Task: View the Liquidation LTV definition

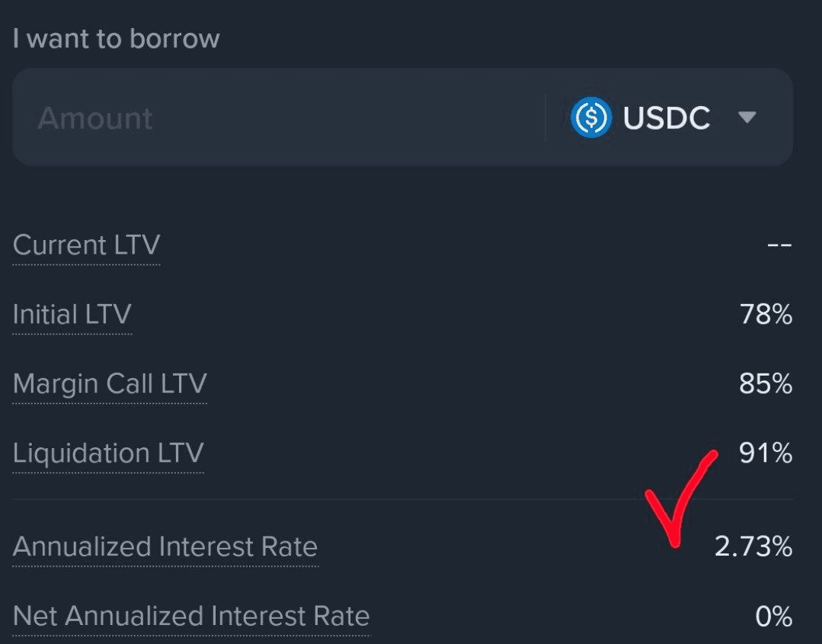Action: (107, 453)
